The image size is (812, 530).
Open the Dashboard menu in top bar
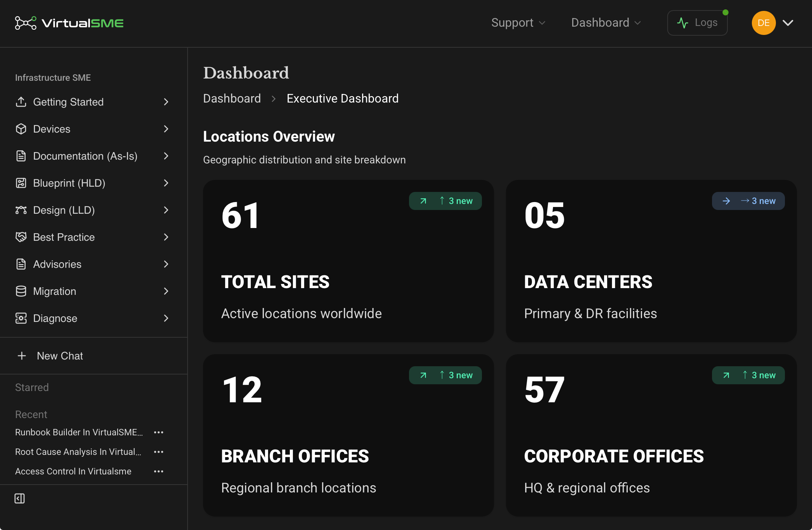[x=606, y=23]
